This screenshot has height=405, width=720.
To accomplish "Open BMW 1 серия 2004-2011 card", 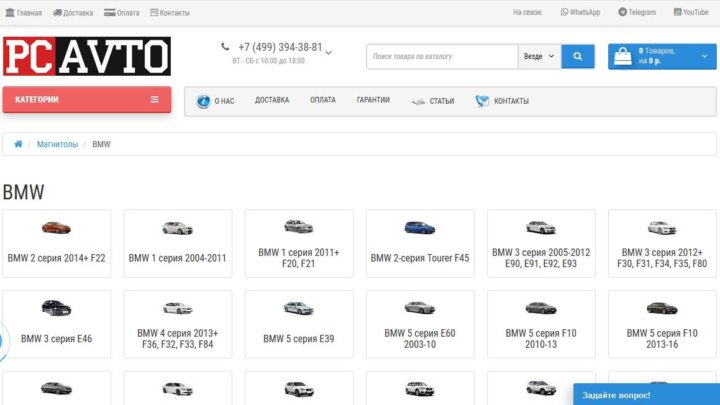I will 178,243.
